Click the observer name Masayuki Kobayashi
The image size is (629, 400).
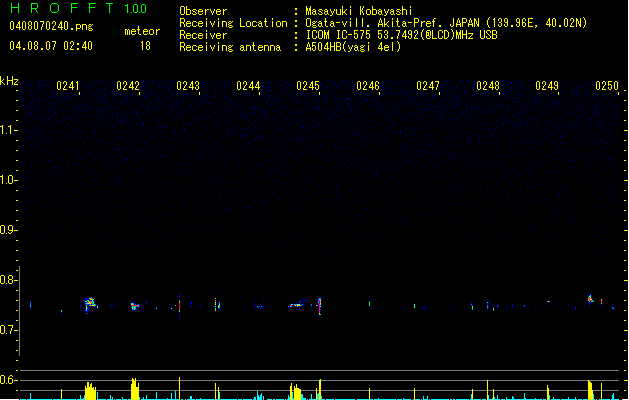pos(359,11)
